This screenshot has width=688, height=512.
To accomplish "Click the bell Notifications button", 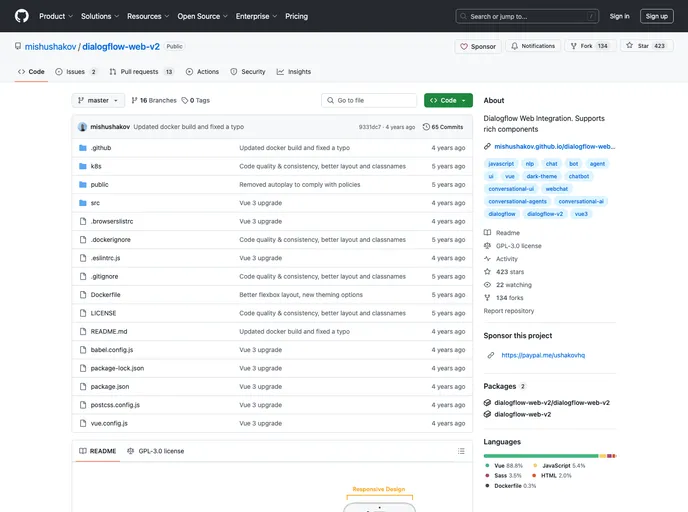I will pyautogui.click(x=533, y=46).
